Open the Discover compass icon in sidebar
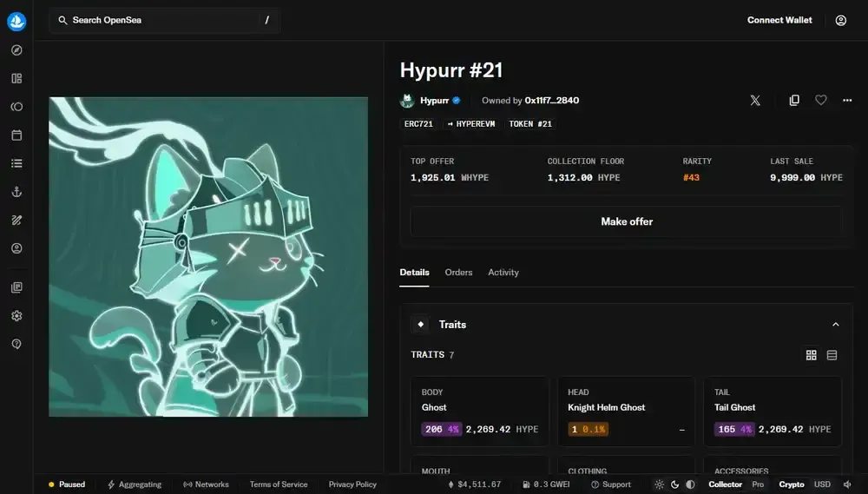868x494 pixels. click(16, 50)
